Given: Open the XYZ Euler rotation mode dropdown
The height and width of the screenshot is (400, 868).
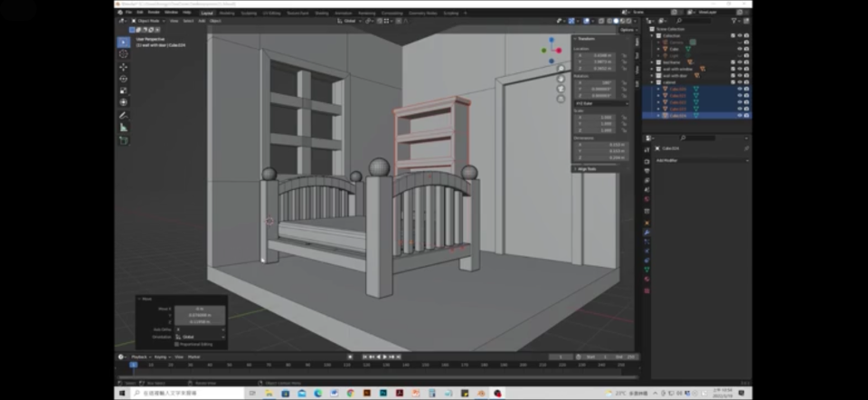Looking at the screenshot, I should tap(601, 103).
